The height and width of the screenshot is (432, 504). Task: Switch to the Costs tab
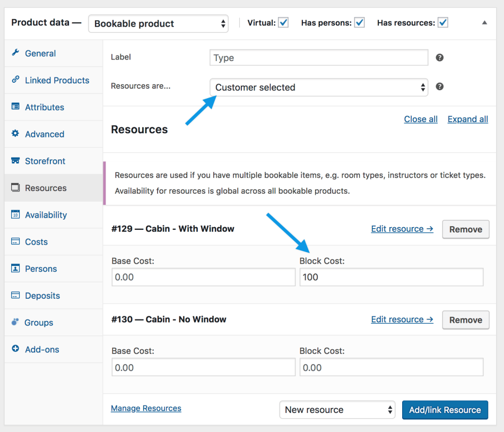click(x=36, y=242)
